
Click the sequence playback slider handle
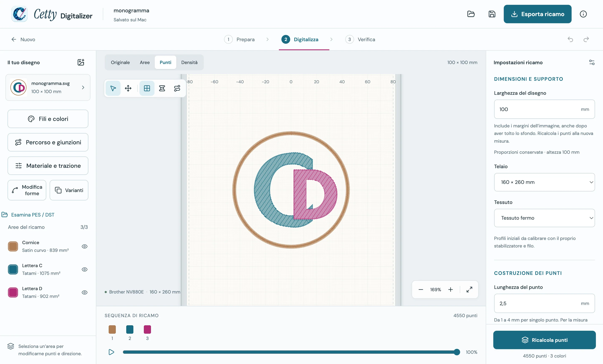click(x=457, y=352)
